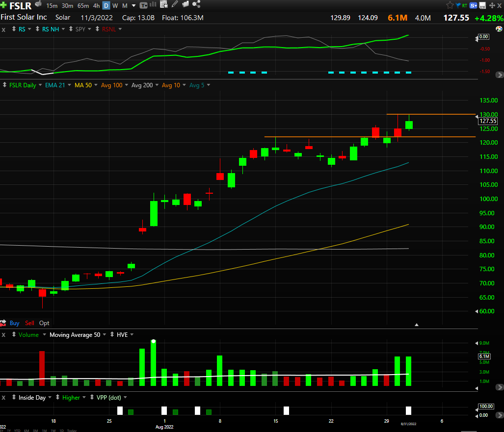Click the reorder arrows beside VPP (dot)
504x432 pixels.
tap(92, 397)
